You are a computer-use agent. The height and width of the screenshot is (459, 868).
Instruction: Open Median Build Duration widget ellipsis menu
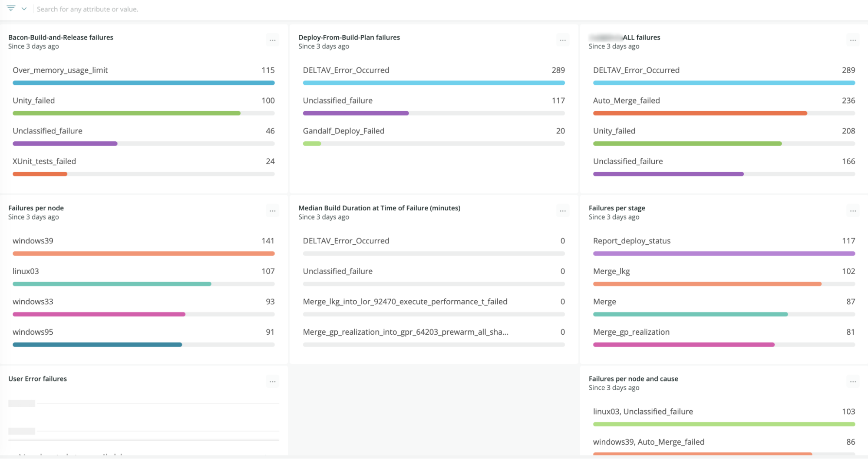tap(562, 211)
